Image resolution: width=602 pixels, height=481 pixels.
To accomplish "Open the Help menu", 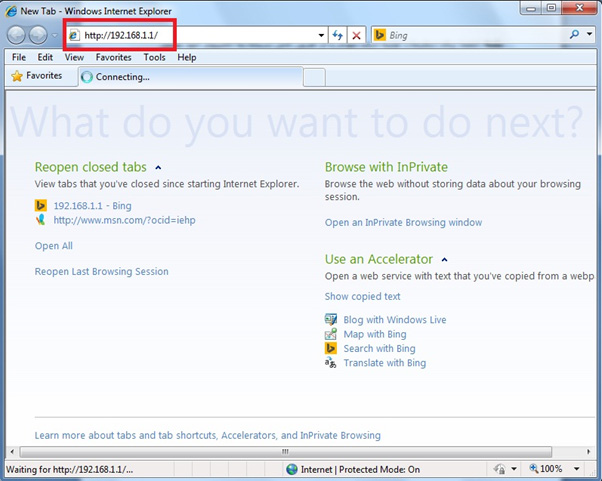I will coord(187,57).
